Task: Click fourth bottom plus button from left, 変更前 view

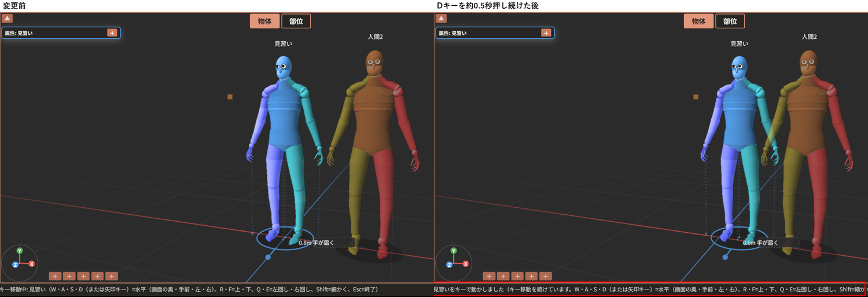Action: click(x=97, y=276)
